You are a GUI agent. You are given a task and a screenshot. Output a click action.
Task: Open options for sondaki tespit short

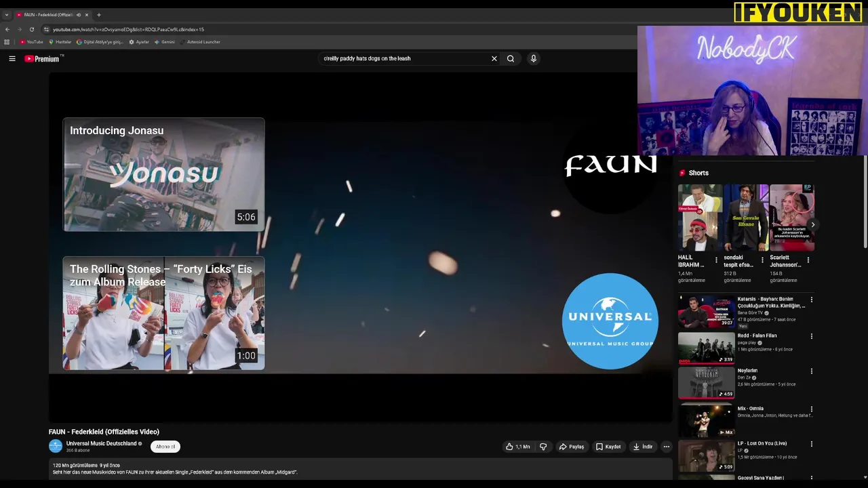[762, 260]
